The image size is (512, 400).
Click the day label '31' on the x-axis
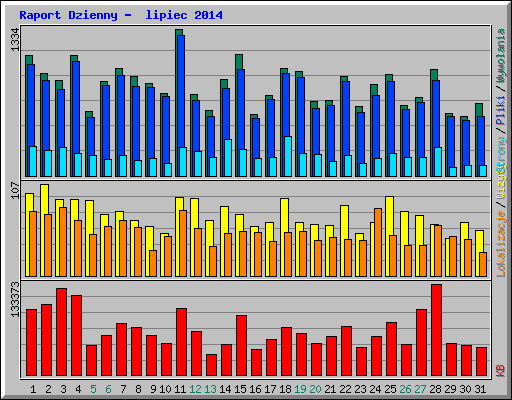(x=480, y=389)
